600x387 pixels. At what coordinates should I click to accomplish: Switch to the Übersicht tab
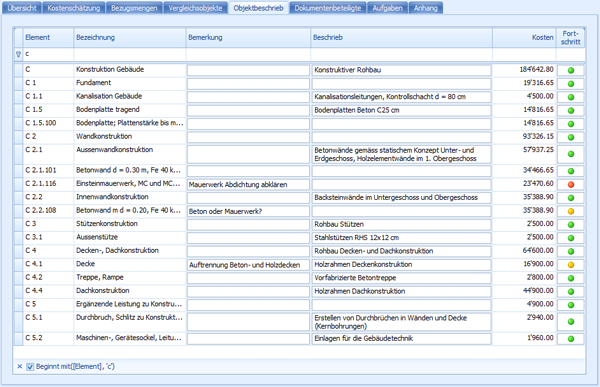22,8
